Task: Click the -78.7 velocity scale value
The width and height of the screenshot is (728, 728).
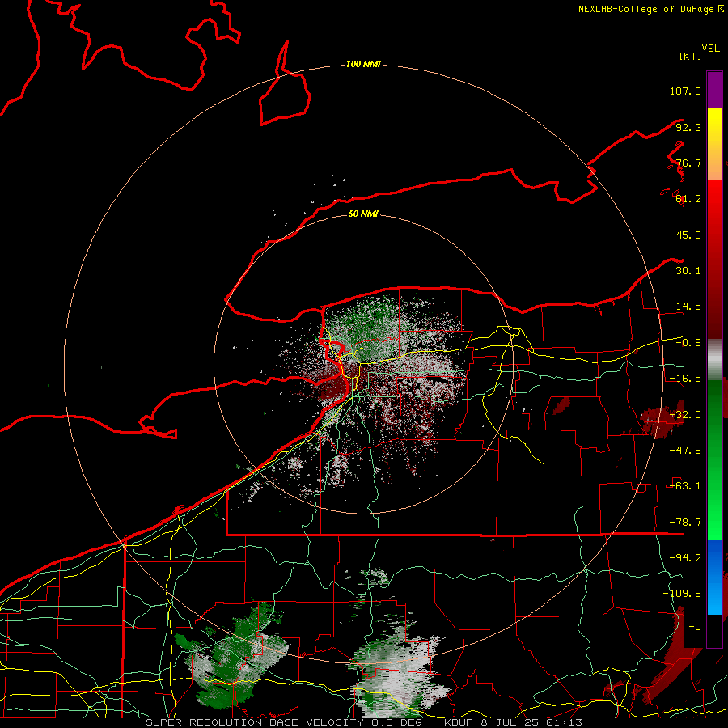Action: coord(685,523)
